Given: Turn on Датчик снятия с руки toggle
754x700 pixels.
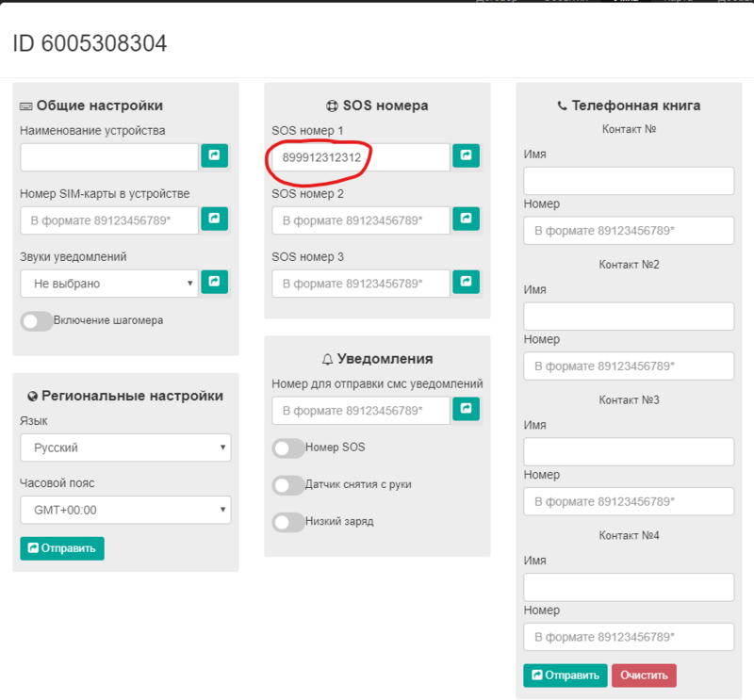Looking at the screenshot, I should pyautogui.click(x=287, y=485).
